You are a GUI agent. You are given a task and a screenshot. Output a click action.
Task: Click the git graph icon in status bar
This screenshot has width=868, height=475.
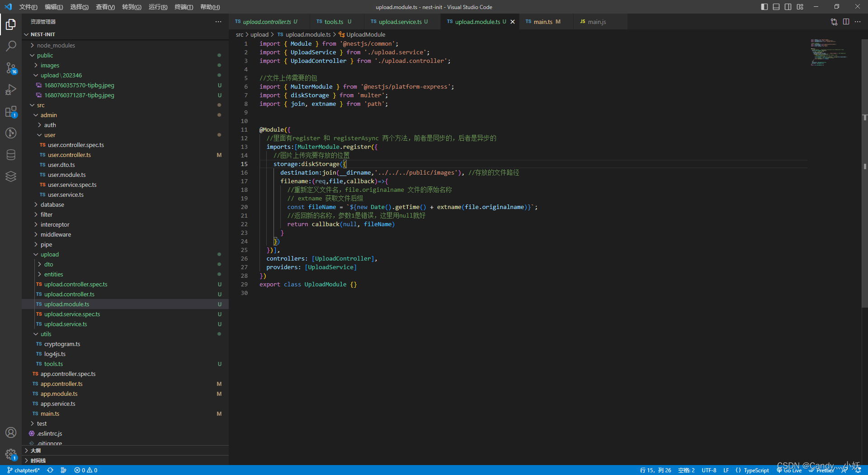pos(63,470)
